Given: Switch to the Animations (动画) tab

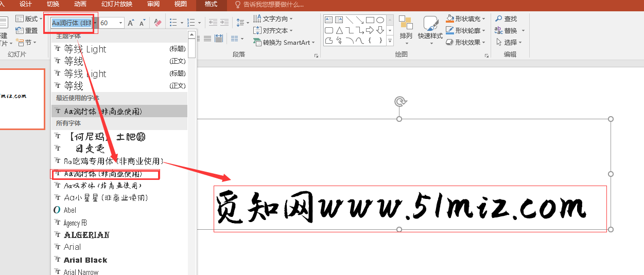Looking at the screenshot, I should 80,4.
